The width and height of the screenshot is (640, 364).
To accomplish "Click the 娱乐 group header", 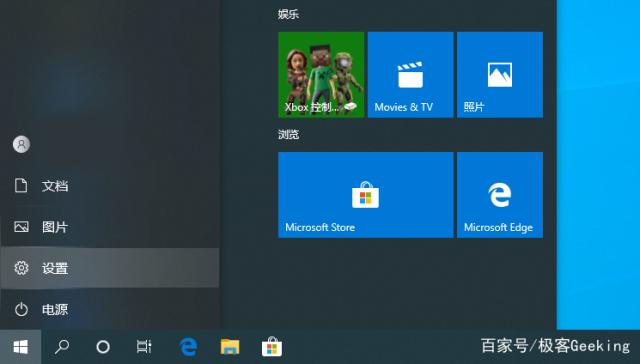I will click(288, 14).
